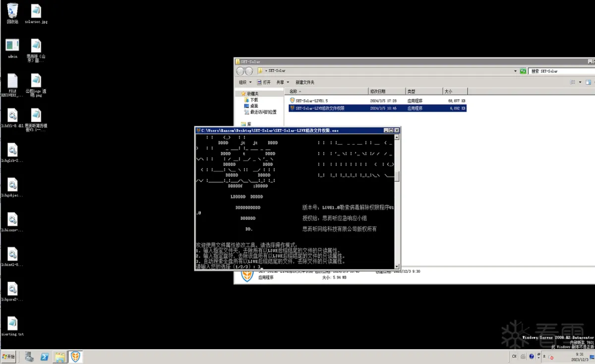The width and height of the screenshot is (595, 364).
Task: Open the file explorer taskbar icon
Action: pos(60,357)
